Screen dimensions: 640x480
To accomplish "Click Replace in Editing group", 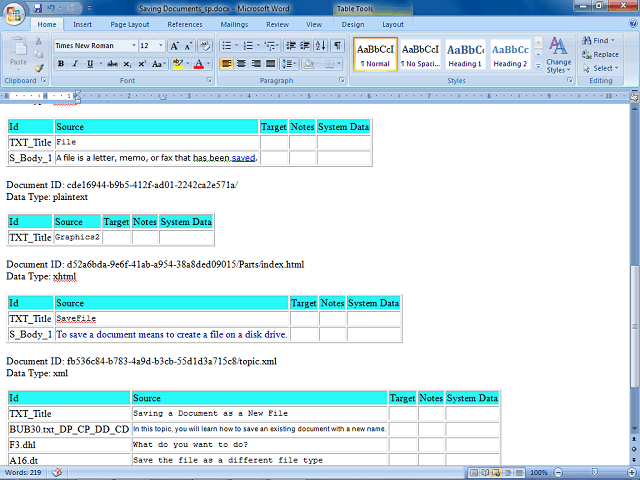I will [x=600, y=54].
